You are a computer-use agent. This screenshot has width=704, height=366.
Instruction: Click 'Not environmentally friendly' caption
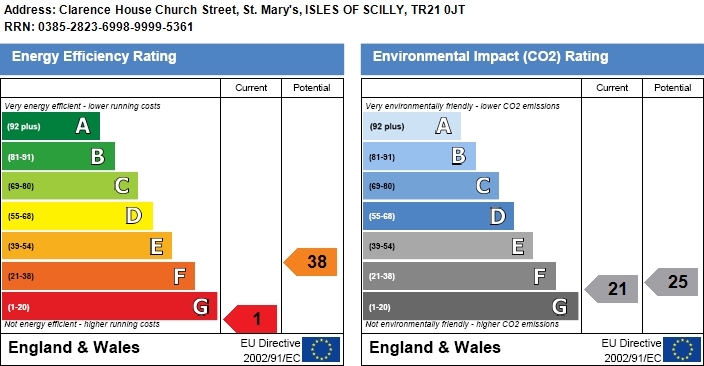(x=462, y=324)
